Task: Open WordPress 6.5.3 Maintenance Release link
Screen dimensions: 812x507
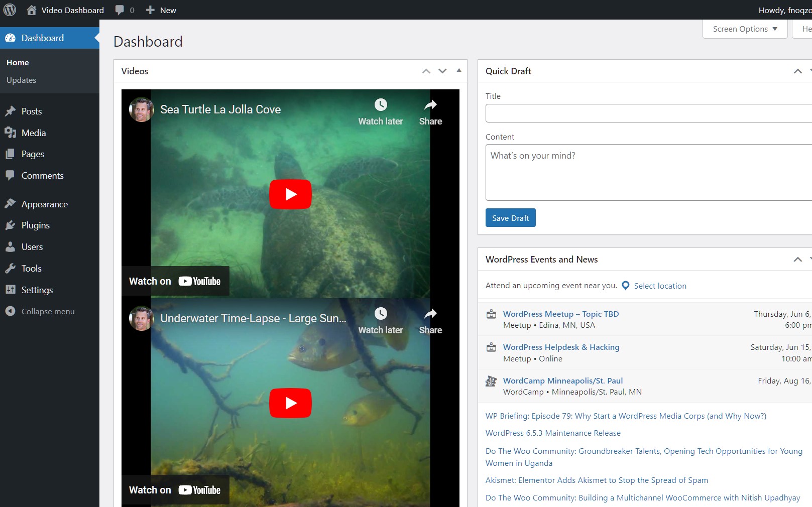Action: click(553, 433)
